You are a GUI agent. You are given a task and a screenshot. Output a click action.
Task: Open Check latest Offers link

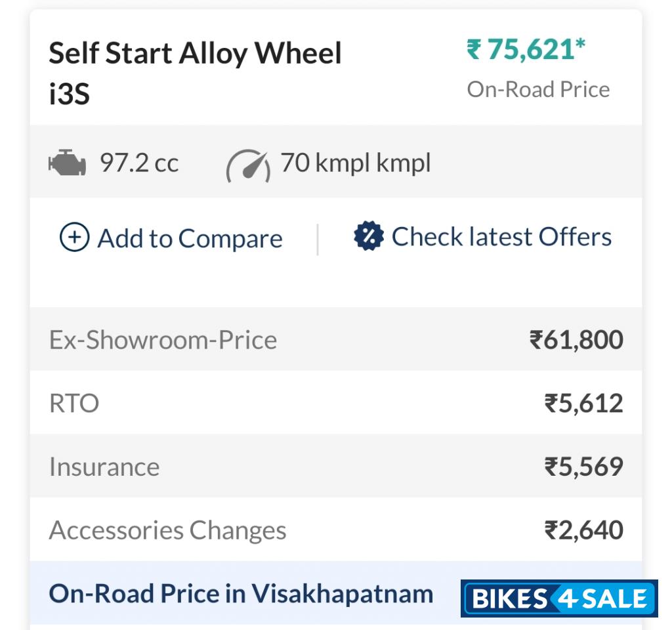click(501, 237)
